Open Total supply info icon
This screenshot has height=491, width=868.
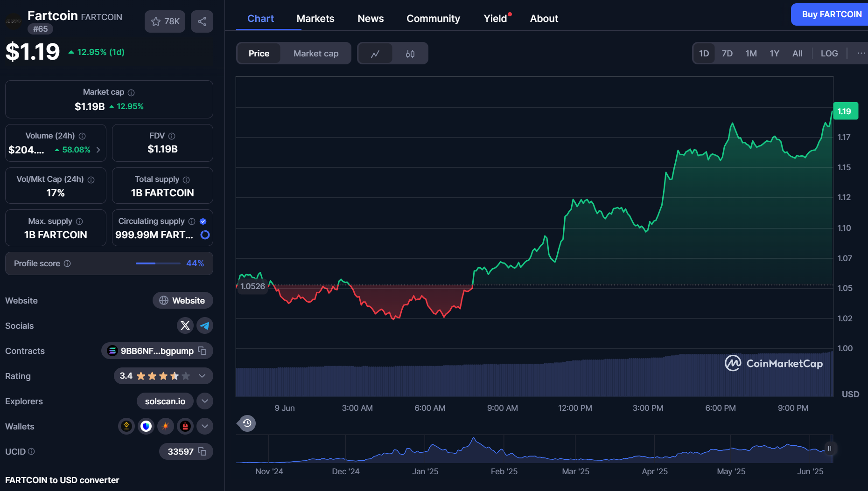click(x=186, y=180)
